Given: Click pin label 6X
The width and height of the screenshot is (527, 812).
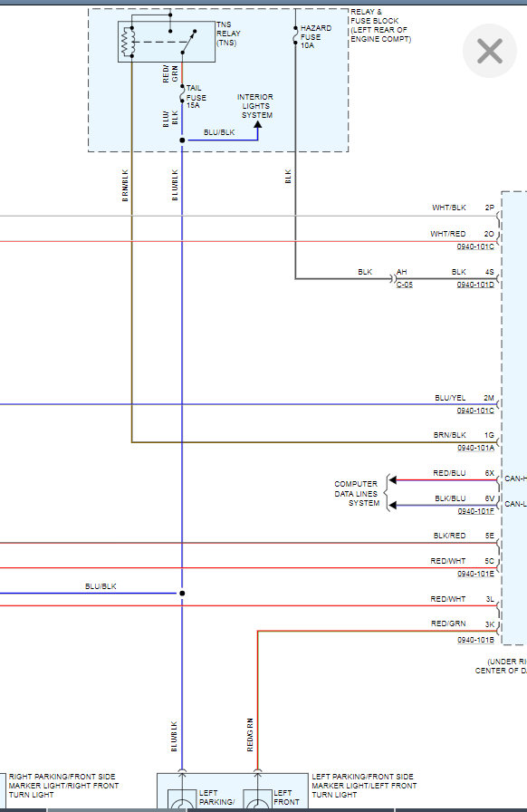Looking at the screenshot, I should coord(489,473).
